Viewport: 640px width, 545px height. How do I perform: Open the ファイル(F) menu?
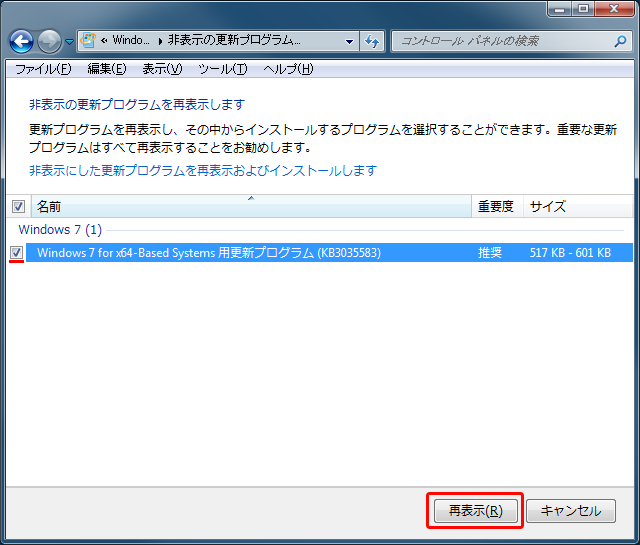(43, 69)
